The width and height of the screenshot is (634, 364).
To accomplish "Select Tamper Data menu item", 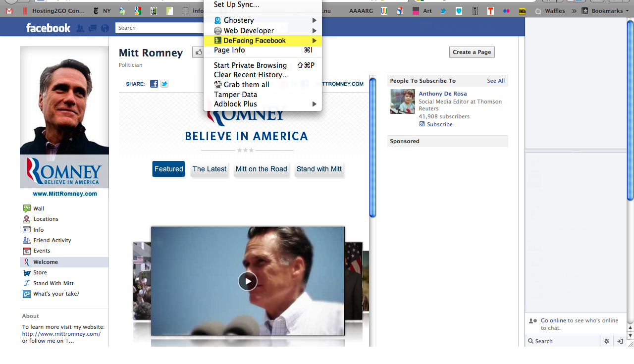I will pyautogui.click(x=263, y=95).
